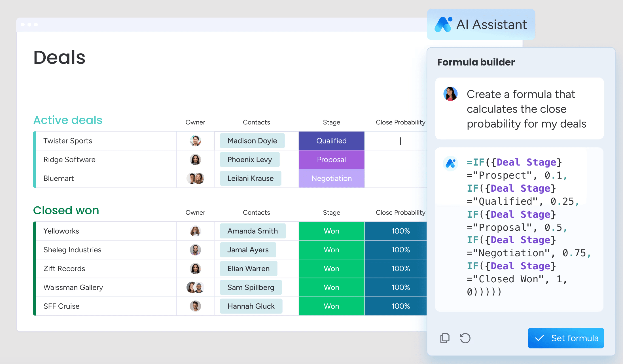Collapse the Active deals group
Image resolution: width=623 pixels, height=364 pixels.
click(68, 120)
